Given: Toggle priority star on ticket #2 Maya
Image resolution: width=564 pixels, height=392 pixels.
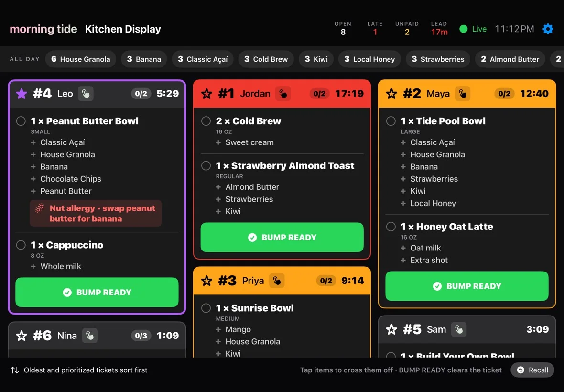Looking at the screenshot, I should coord(391,94).
